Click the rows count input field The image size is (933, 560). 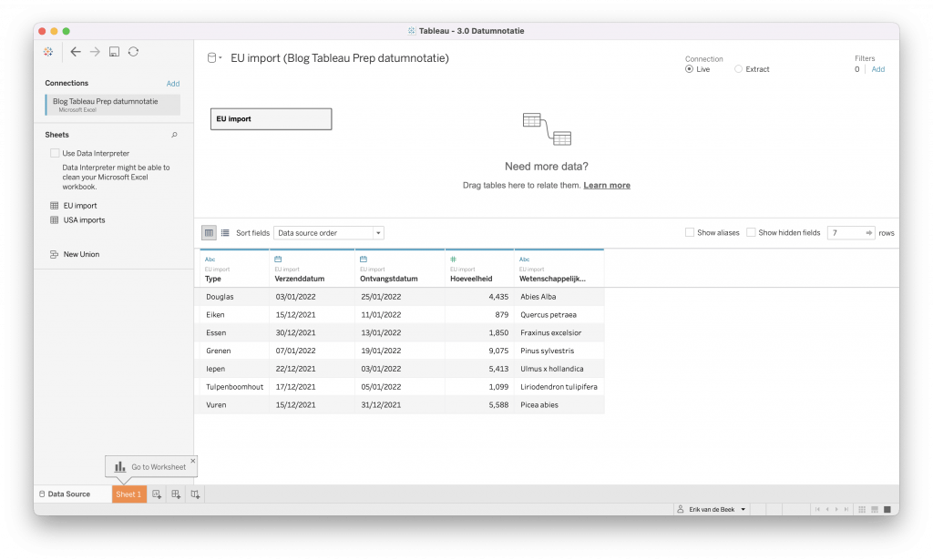(845, 233)
